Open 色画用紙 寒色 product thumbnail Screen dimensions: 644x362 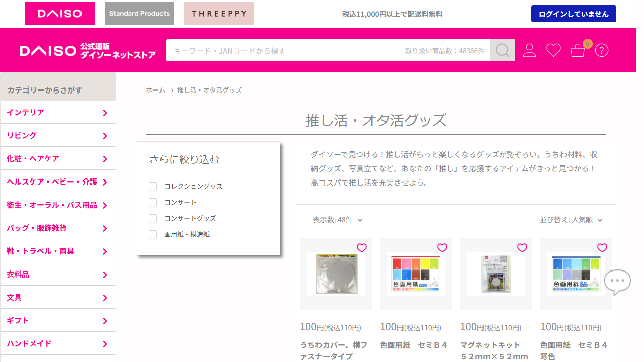tap(576, 274)
